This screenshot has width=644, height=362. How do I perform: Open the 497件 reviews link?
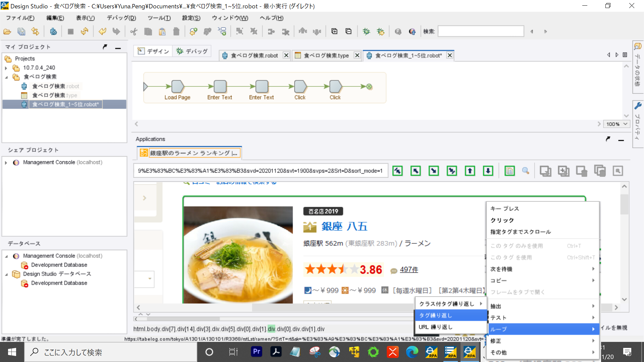pyautogui.click(x=409, y=269)
